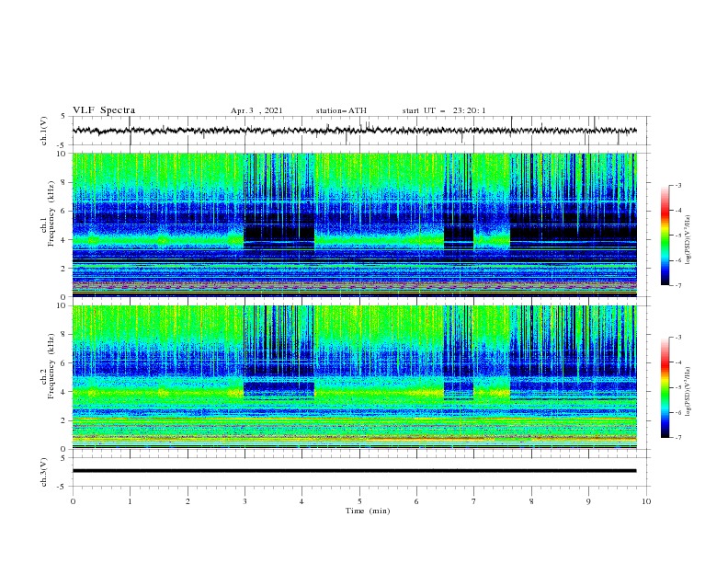
Task: Click the ch.2 "Frequency (kHz)" axis label
Action: [51, 365]
